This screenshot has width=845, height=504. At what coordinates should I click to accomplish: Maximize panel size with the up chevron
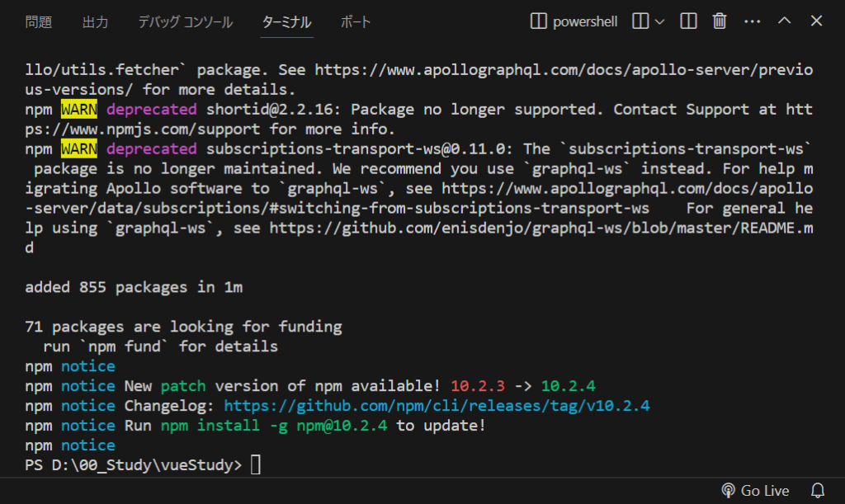785,21
